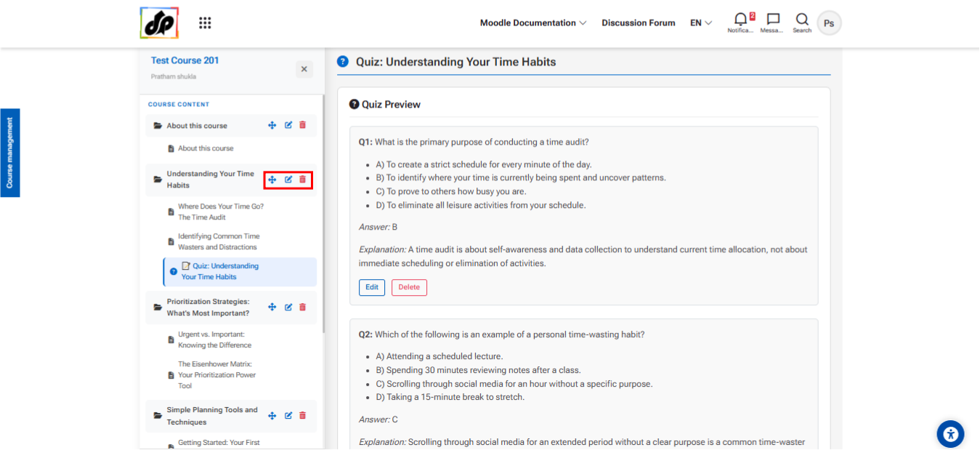Select Quiz: Understanding Your Time Habits item

point(240,271)
